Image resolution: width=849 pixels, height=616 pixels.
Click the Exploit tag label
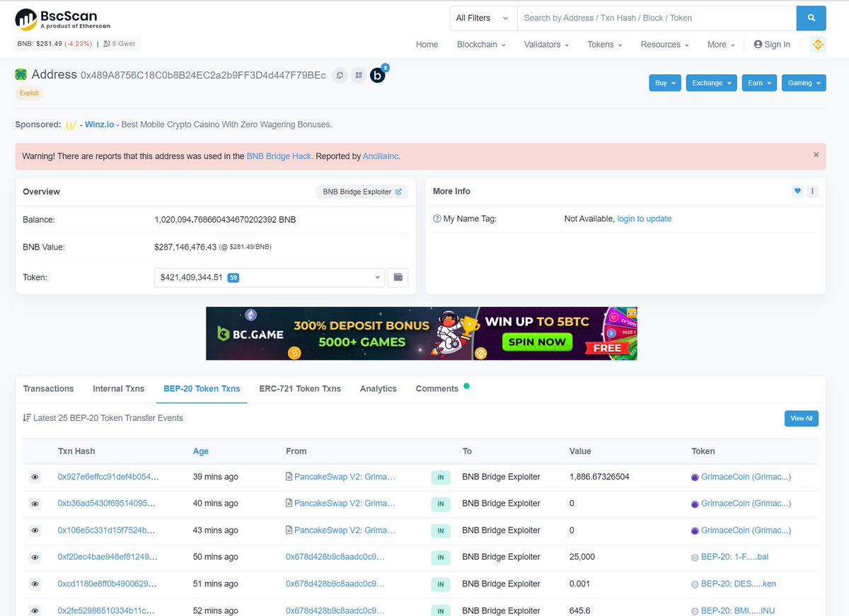[29, 93]
